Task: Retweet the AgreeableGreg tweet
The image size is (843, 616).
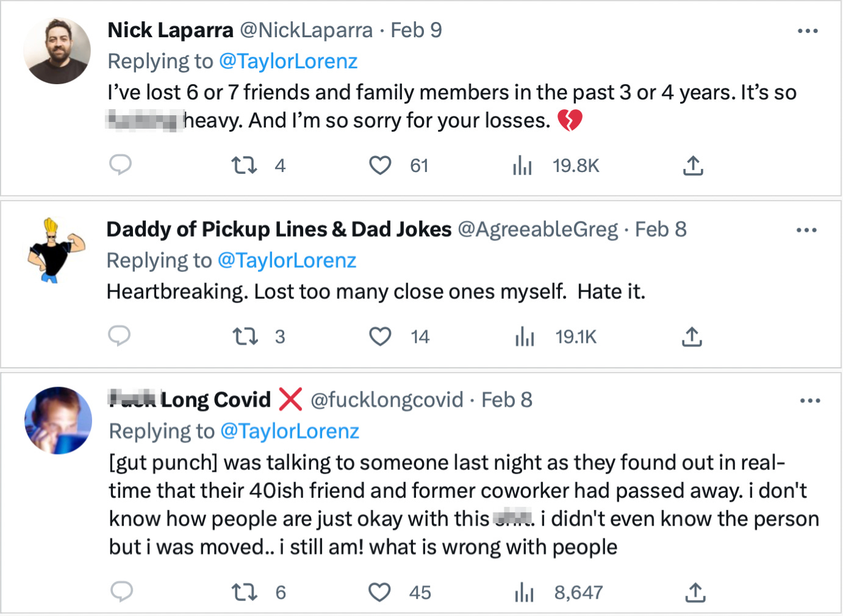Action: tap(245, 337)
